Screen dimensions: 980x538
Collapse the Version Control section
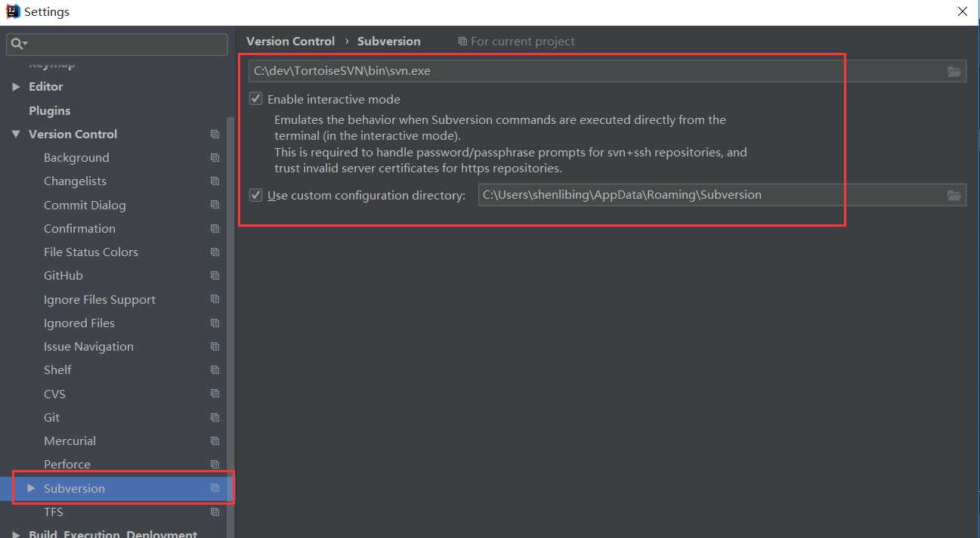point(16,134)
